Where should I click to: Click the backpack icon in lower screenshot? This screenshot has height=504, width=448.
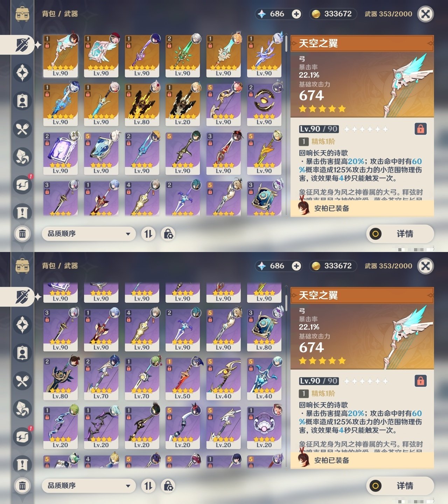pyautogui.click(x=22, y=266)
